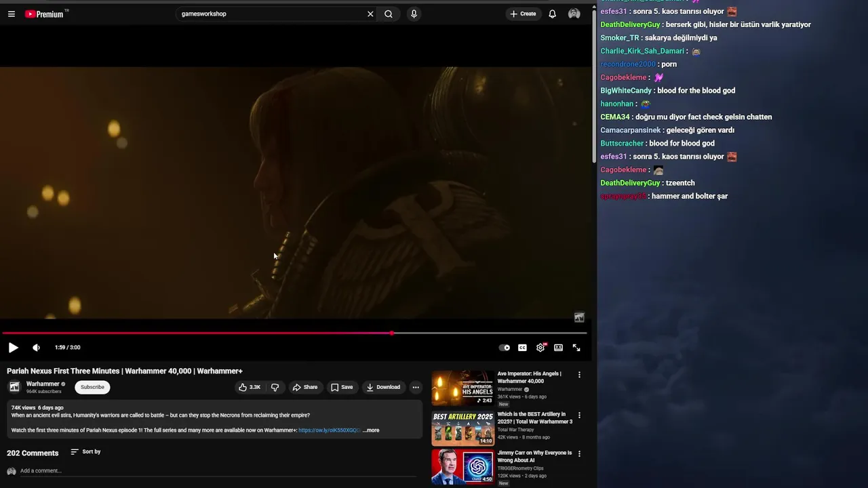Click the 1:59 / 3:00 time display
The height and width of the screenshot is (488, 868).
[67, 348]
